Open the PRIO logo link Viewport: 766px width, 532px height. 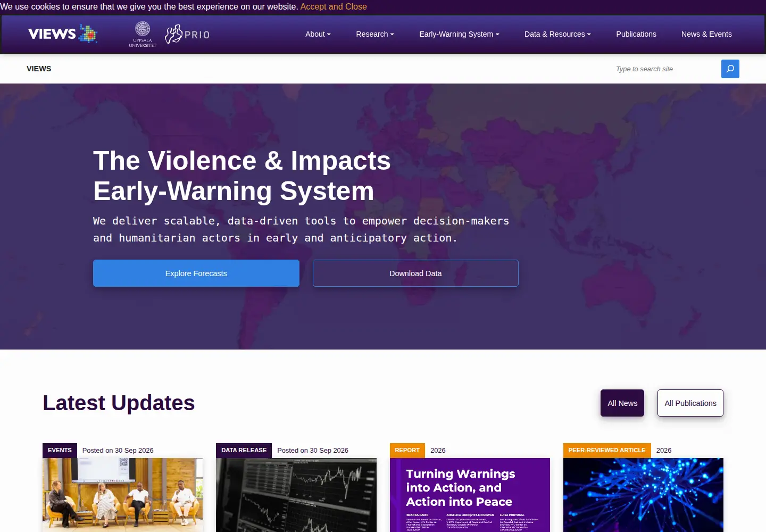click(x=187, y=35)
